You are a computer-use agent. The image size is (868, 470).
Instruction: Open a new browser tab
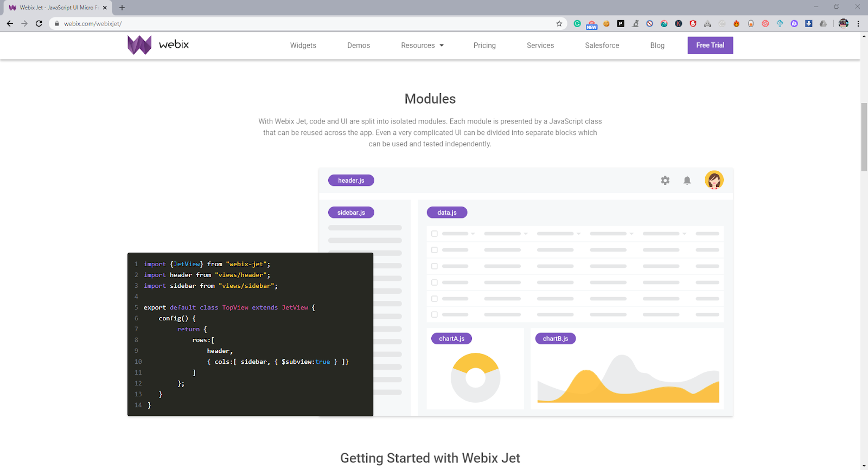coord(122,8)
